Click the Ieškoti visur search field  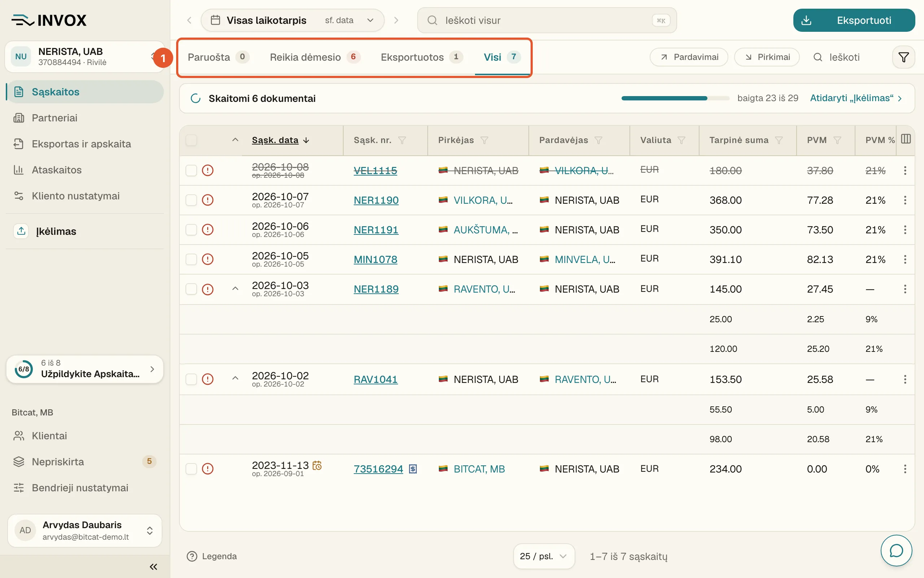tap(547, 20)
